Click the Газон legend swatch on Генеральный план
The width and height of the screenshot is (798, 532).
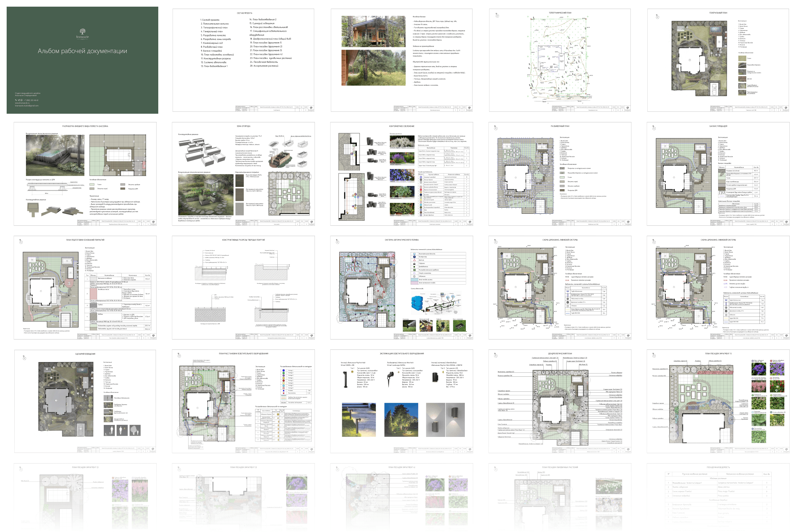(742, 59)
